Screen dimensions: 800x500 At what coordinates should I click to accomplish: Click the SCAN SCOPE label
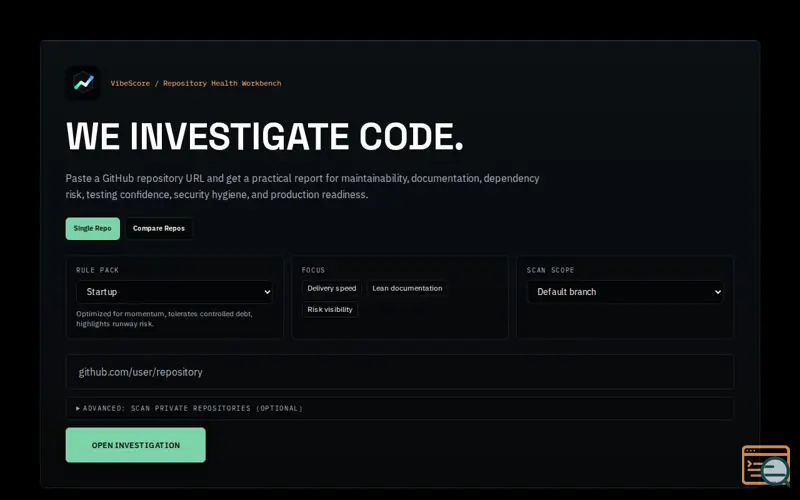551,270
